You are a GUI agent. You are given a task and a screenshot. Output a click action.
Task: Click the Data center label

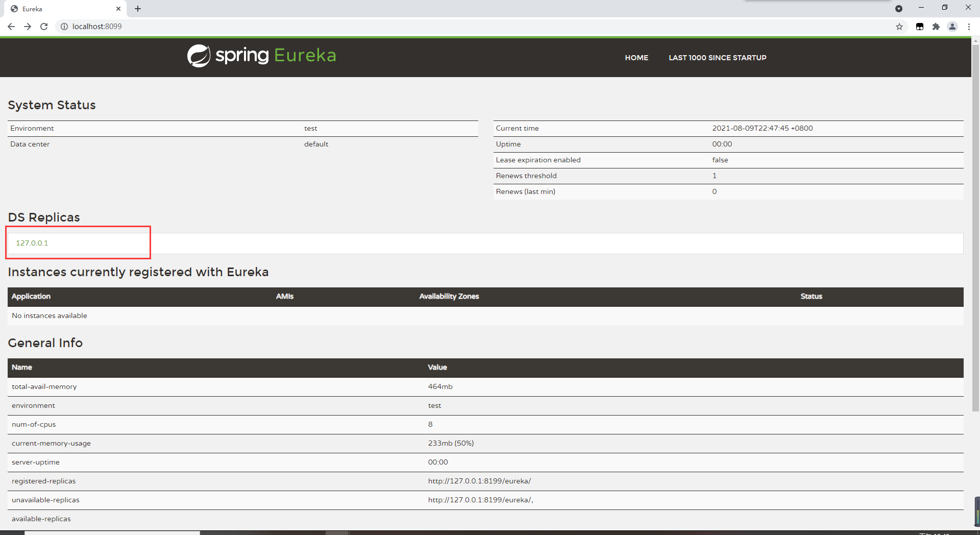[x=30, y=144]
